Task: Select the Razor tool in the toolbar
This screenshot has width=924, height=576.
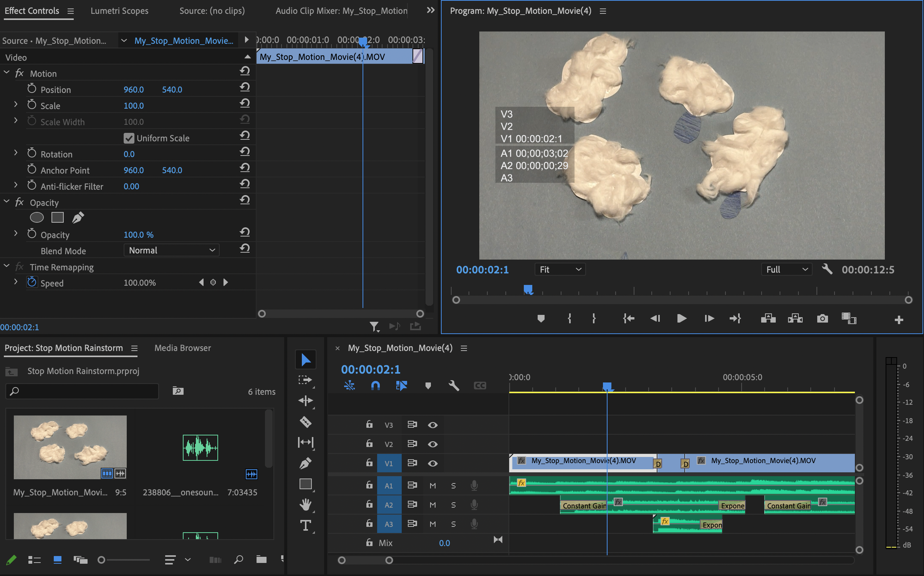Action: (x=305, y=422)
